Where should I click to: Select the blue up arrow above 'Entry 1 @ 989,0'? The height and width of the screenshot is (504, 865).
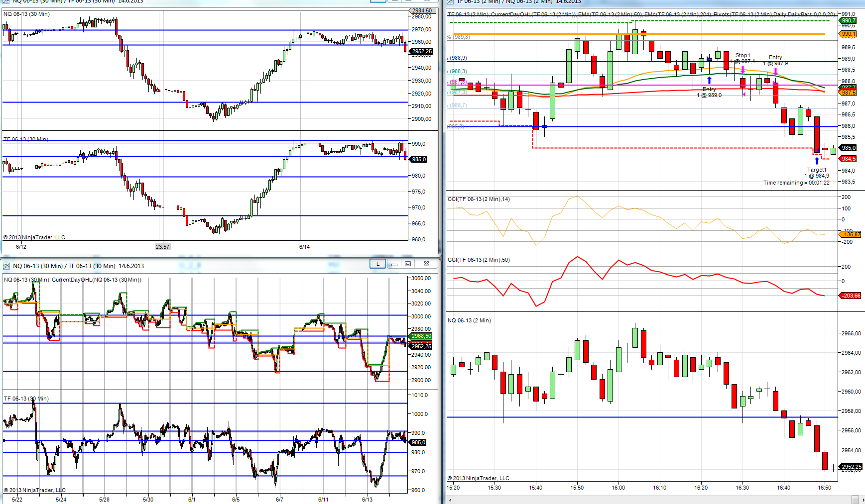(x=710, y=80)
